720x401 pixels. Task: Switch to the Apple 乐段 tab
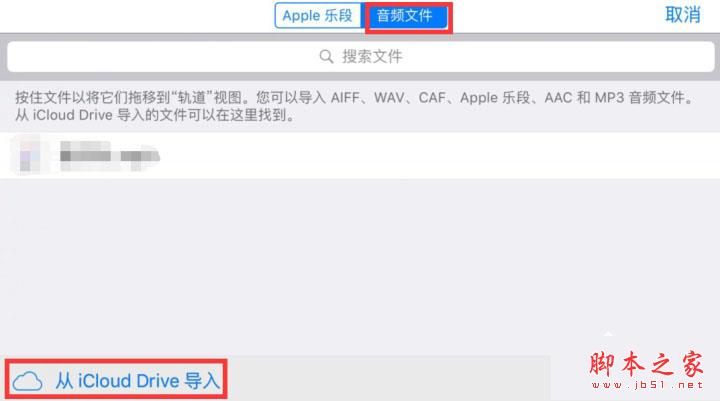318,16
